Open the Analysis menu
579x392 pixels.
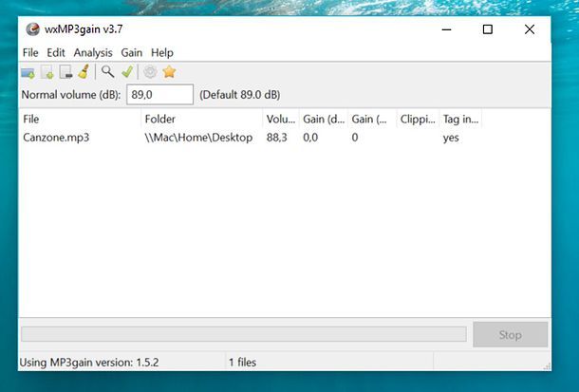[x=93, y=53]
